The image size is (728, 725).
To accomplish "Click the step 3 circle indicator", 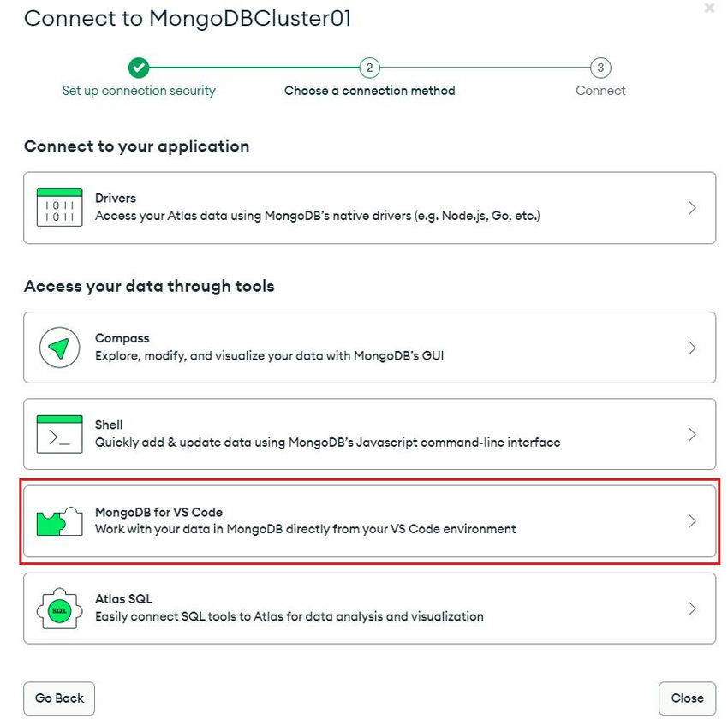I will [x=600, y=68].
